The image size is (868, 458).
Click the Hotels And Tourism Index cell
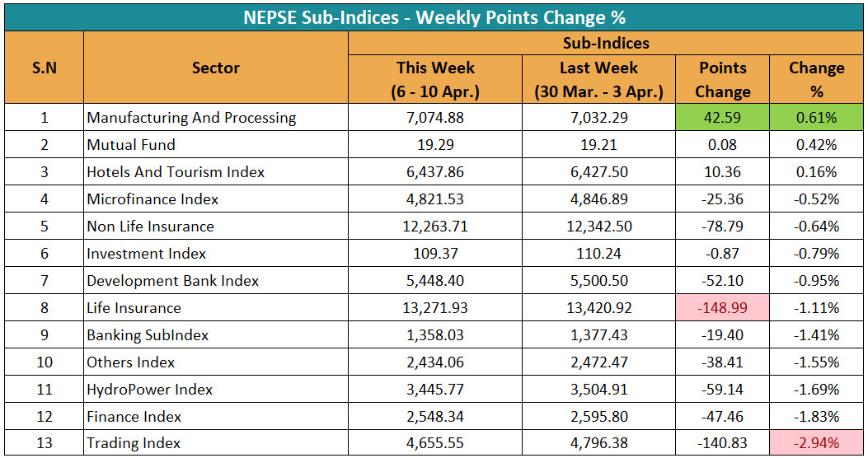(x=176, y=172)
